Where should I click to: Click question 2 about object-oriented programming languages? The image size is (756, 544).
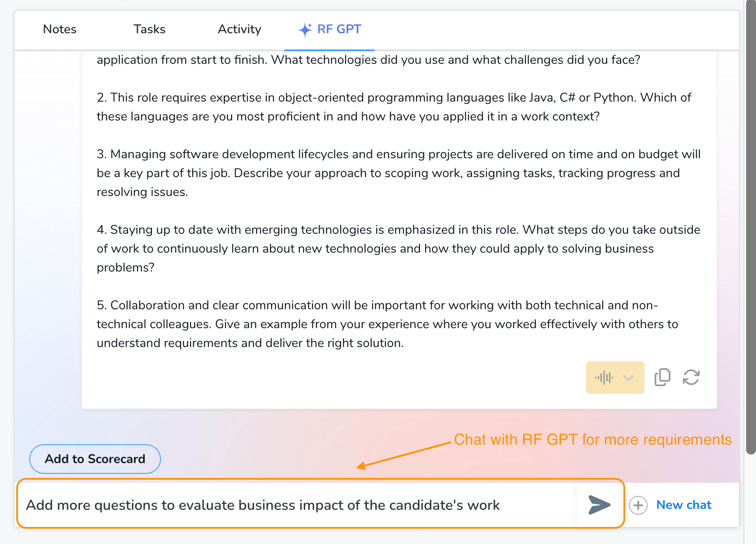(x=394, y=107)
